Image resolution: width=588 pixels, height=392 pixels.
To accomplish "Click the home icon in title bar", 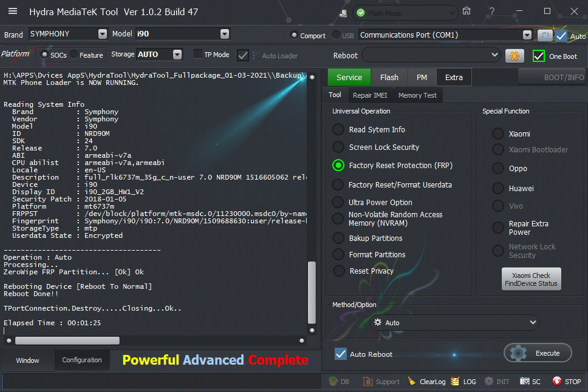I will click(466, 11).
